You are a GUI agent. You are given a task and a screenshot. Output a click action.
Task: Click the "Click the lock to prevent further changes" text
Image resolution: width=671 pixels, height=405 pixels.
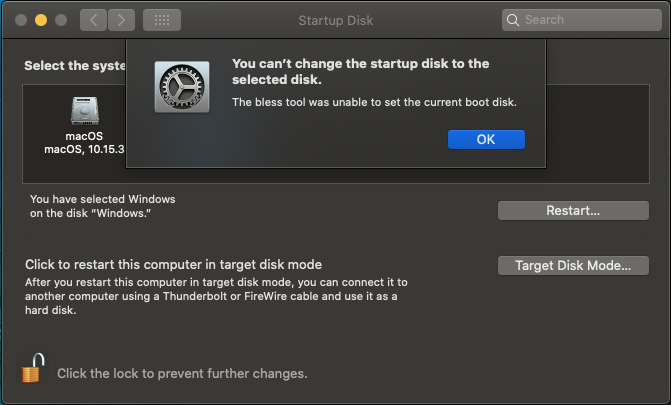click(181, 374)
